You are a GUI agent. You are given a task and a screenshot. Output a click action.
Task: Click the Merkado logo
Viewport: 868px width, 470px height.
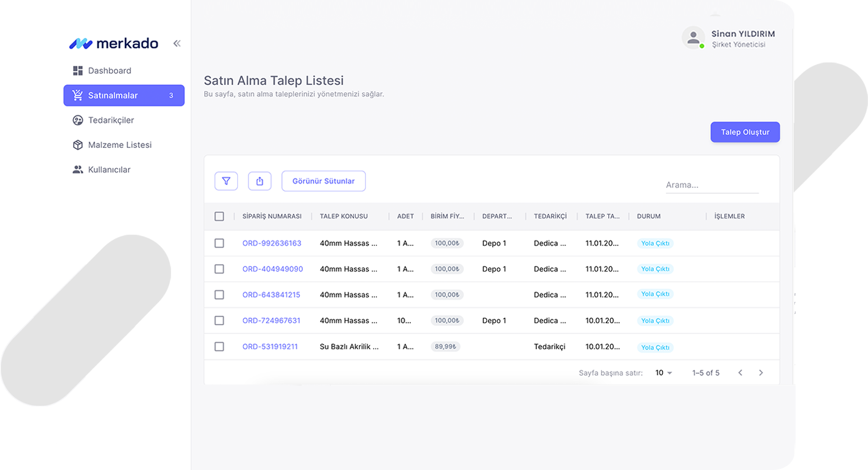click(114, 44)
